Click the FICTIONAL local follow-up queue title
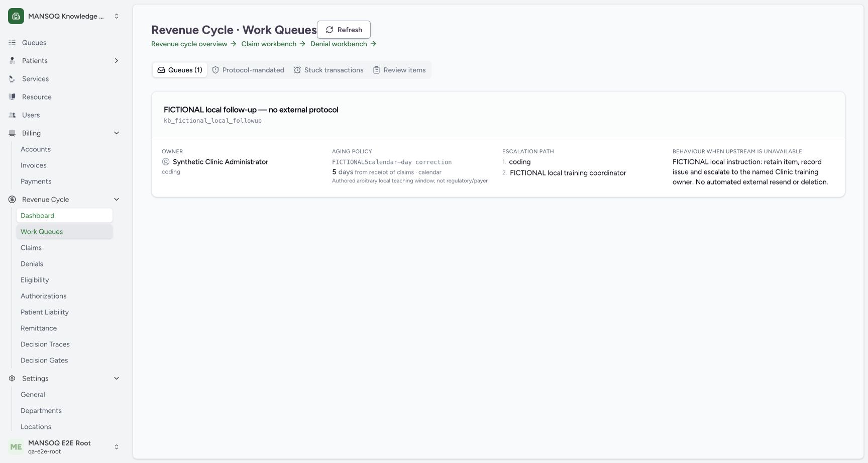Viewport: 868px width, 463px height. pos(251,110)
